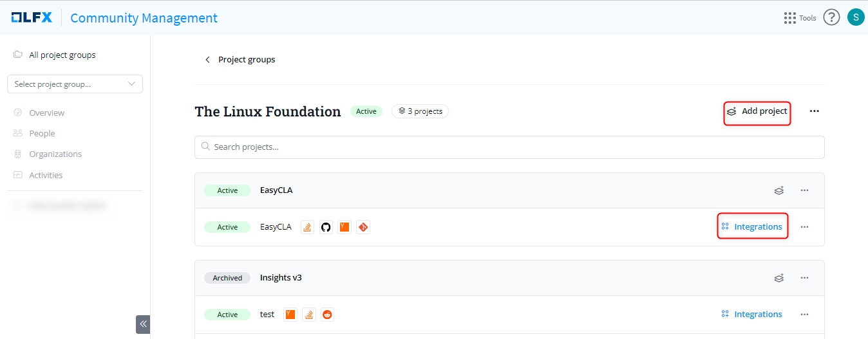Image resolution: width=868 pixels, height=339 pixels.
Task: Open Integrations for EasyCLA project
Action: coord(752,226)
